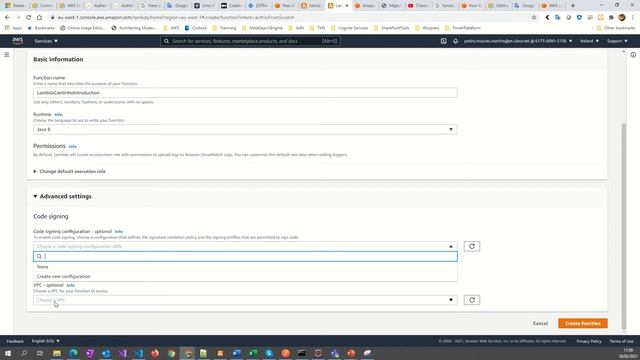
Task: Open the Terms of Use link
Action: [x=621, y=341]
